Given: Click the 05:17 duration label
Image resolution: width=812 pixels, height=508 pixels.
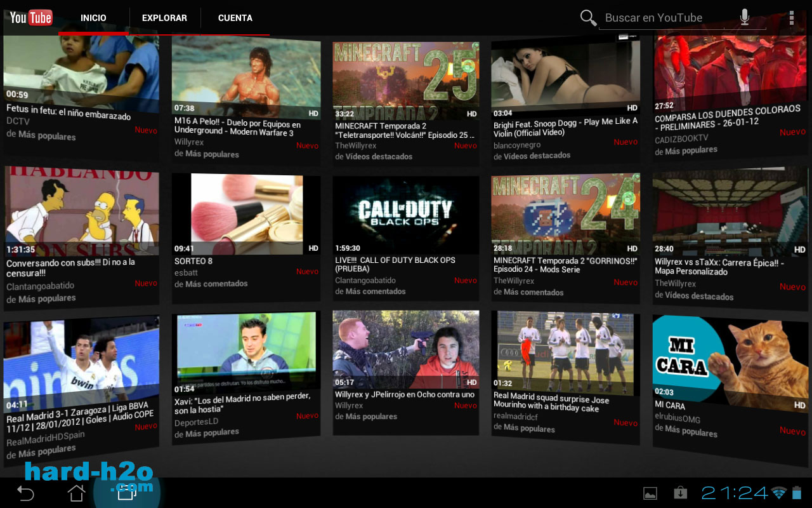Looking at the screenshot, I should pyautogui.click(x=344, y=383).
